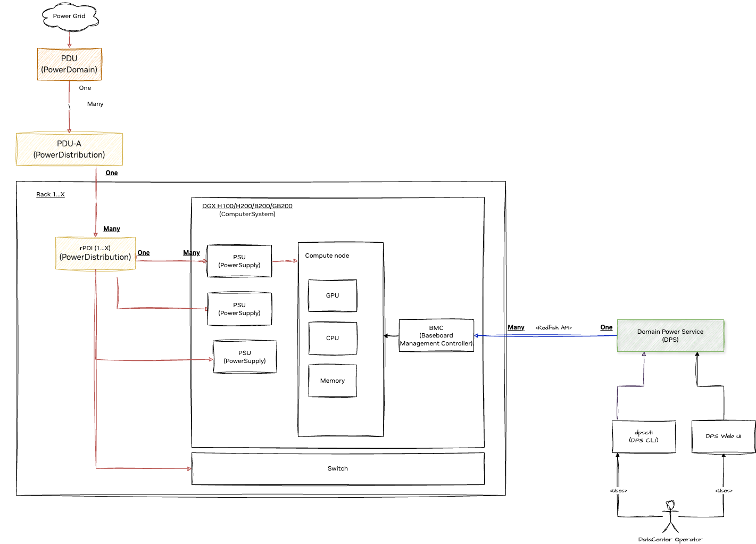
Task: Select the BMC (Baseboard Management Controller) box
Action: 436,336
